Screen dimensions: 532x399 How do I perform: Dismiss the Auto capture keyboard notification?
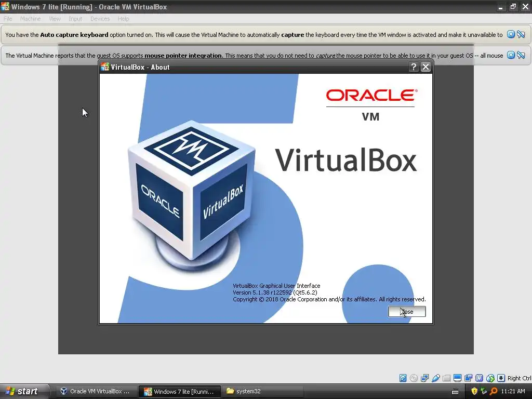511,34
